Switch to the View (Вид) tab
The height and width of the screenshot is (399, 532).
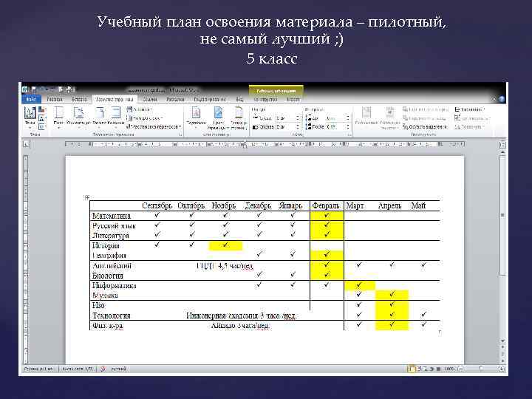click(239, 99)
